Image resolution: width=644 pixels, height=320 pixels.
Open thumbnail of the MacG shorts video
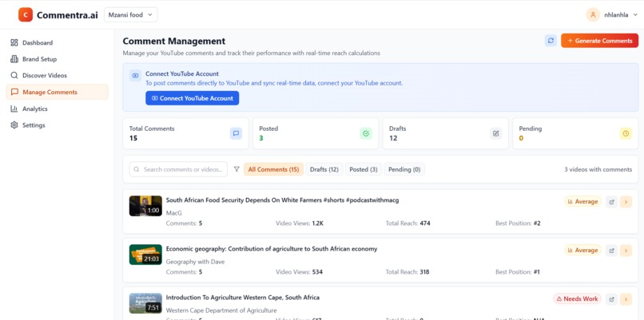[145, 206]
